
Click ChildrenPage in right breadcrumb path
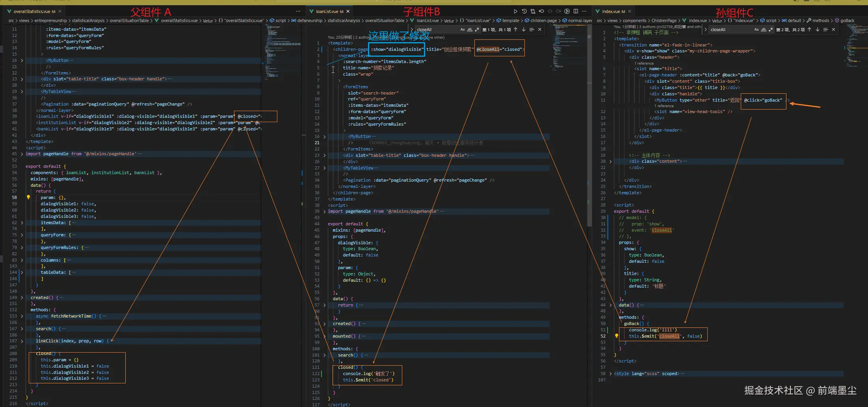[664, 20]
